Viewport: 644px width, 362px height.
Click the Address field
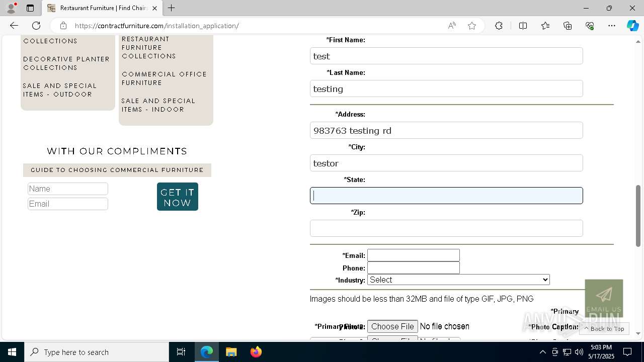[x=446, y=130]
